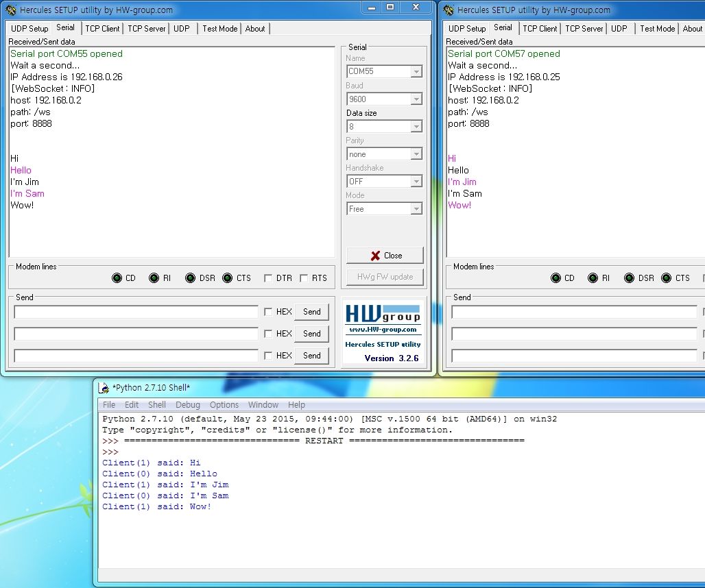This screenshot has height=588, width=705.
Task: Open the Debug menu in Python Shell
Action: pyautogui.click(x=188, y=404)
